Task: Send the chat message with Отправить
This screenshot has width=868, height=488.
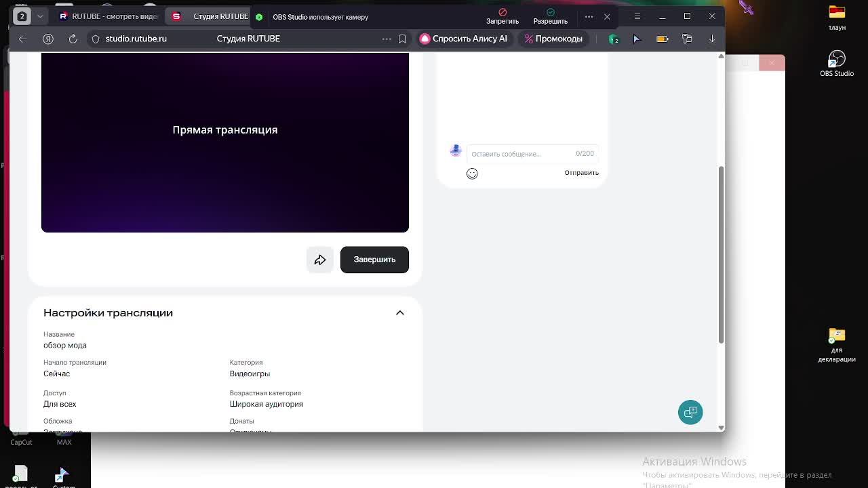Action: click(582, 173)
